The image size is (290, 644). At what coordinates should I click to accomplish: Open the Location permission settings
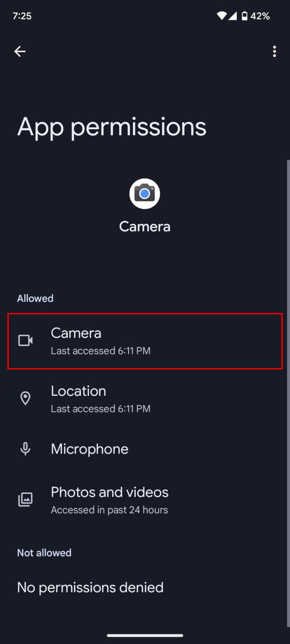point(145,398)
